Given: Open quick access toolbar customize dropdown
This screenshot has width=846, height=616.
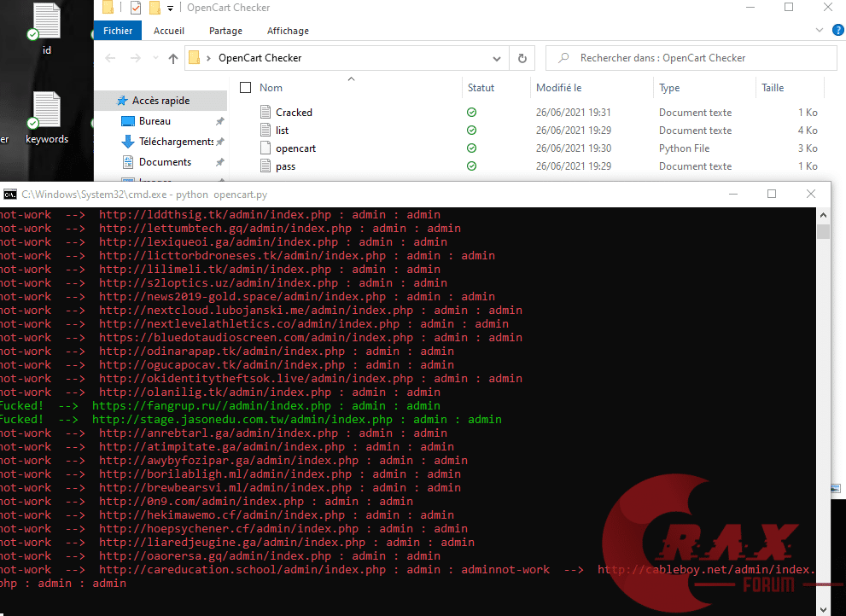Looking at the screenshot, I should [x=170, y=8].
